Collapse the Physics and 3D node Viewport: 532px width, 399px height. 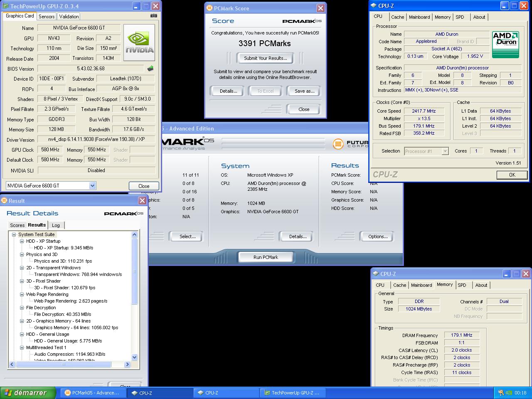(22, 254)
